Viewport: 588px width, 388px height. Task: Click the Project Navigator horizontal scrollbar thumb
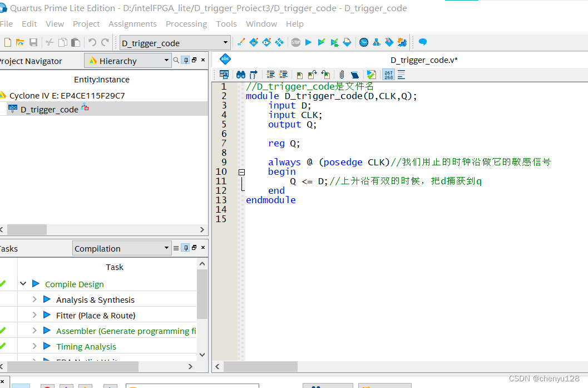(27, 229)
